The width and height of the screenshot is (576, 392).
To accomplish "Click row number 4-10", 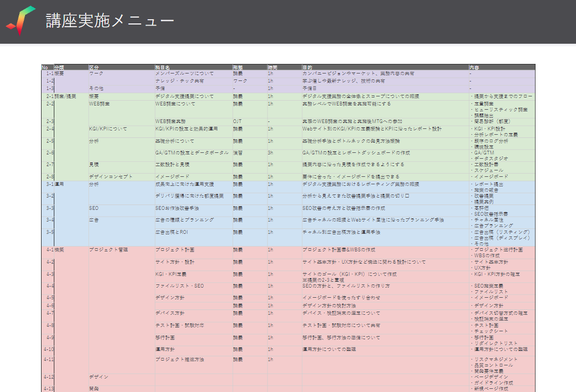I will (48, 349).
